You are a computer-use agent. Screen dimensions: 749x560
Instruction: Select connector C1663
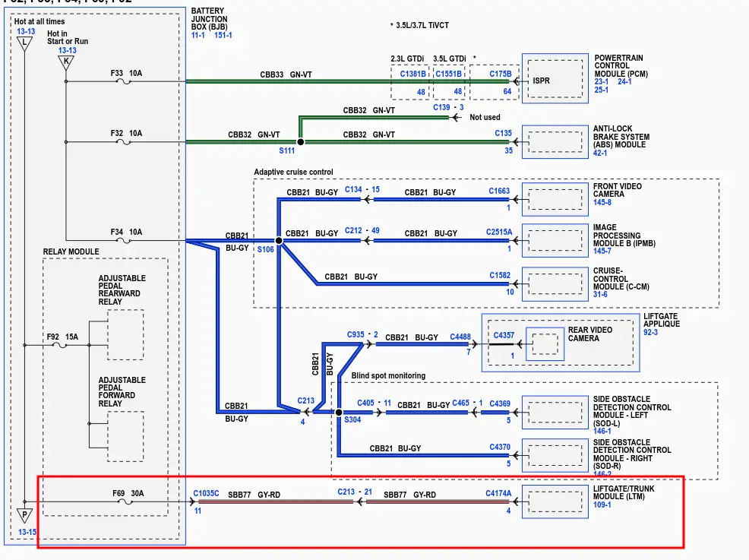[x=499, y=191]
